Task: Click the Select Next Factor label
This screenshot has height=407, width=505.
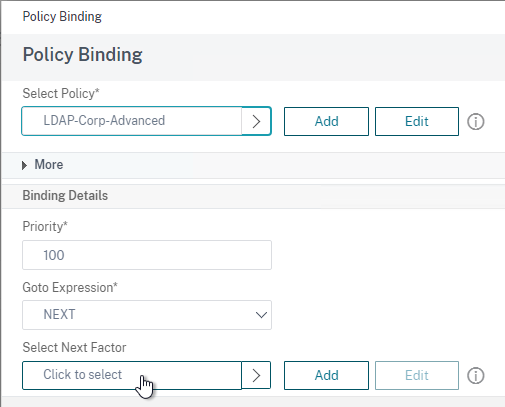Action: (x=74, y=347)
